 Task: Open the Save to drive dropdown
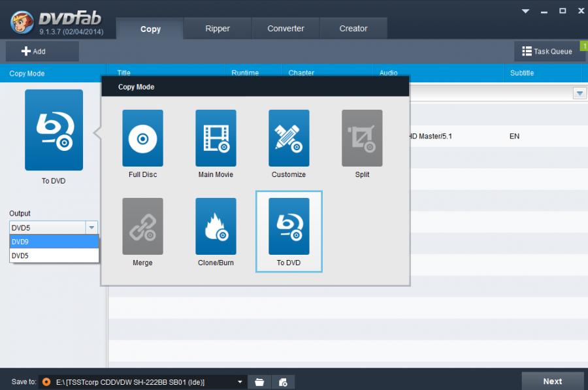pyautogui.click(x=240, y=382)
